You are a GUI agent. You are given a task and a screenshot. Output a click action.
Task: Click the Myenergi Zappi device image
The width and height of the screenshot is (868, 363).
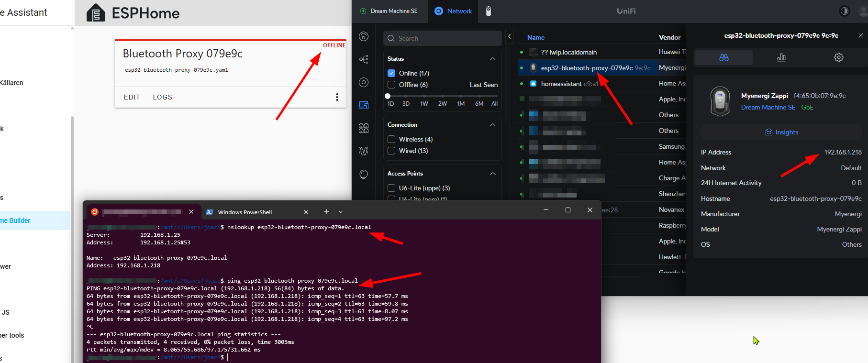(x=720, y=101)
